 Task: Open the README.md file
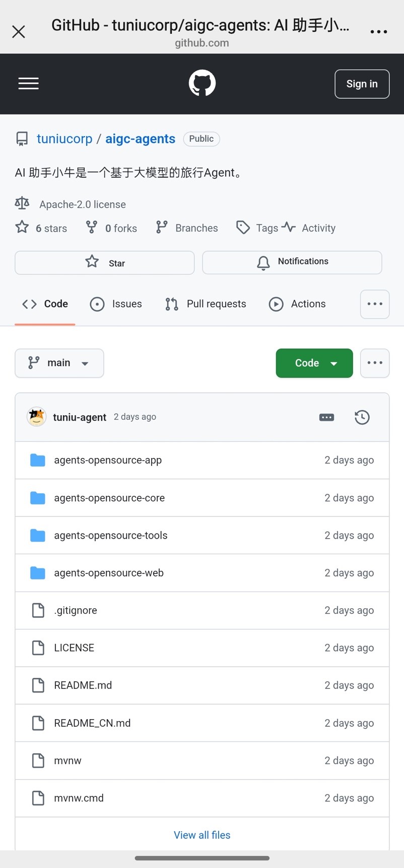click(x=83, y=685)
